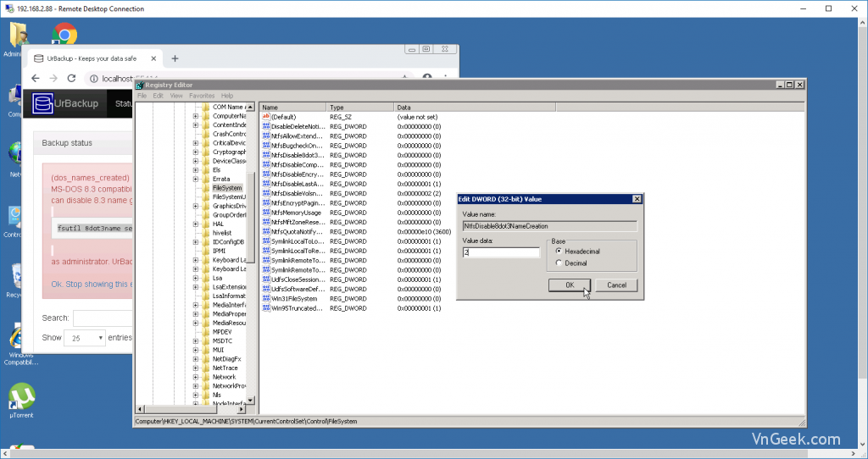Click the tree pane scroll right arrow
The height and width of the screenshot is (459, 868).
(241, 409)
